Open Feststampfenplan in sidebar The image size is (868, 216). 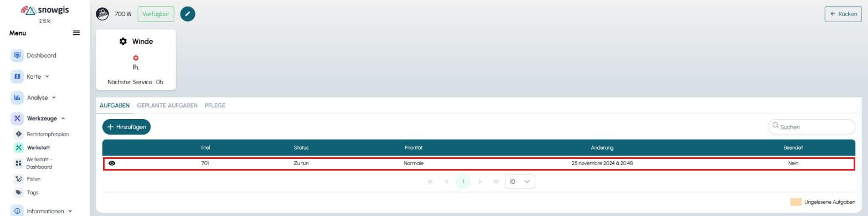tap(48, 134)
